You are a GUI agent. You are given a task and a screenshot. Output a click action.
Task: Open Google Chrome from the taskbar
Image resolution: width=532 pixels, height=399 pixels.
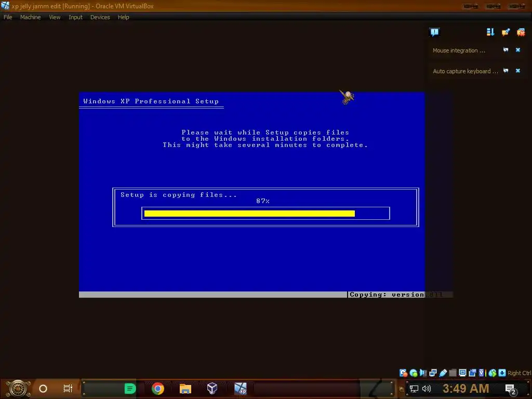point(158,389)
